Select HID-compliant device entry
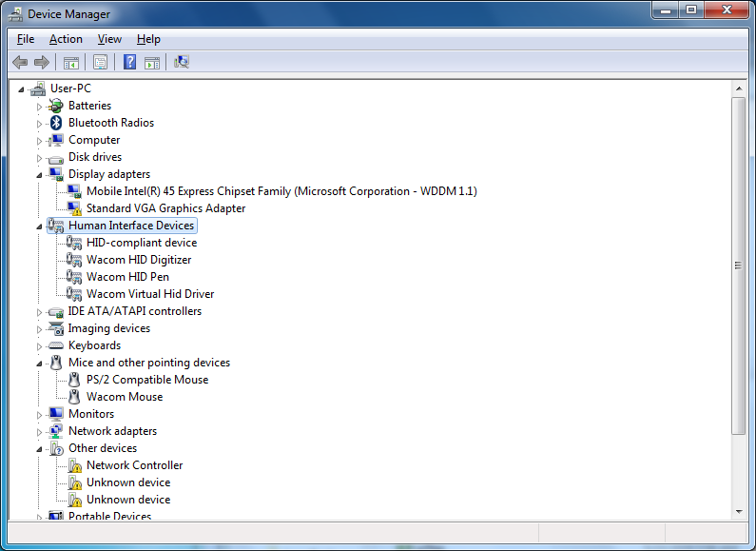 click(142, 243)
